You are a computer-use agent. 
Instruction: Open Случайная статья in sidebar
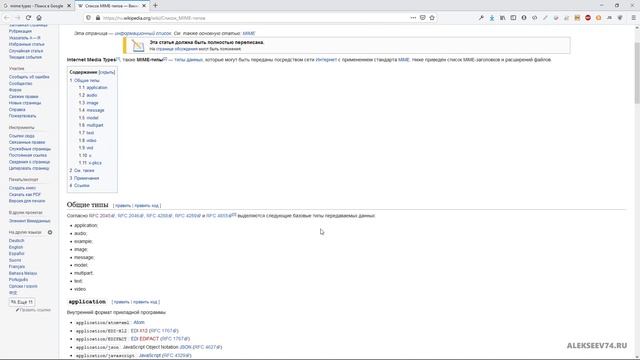26,51
